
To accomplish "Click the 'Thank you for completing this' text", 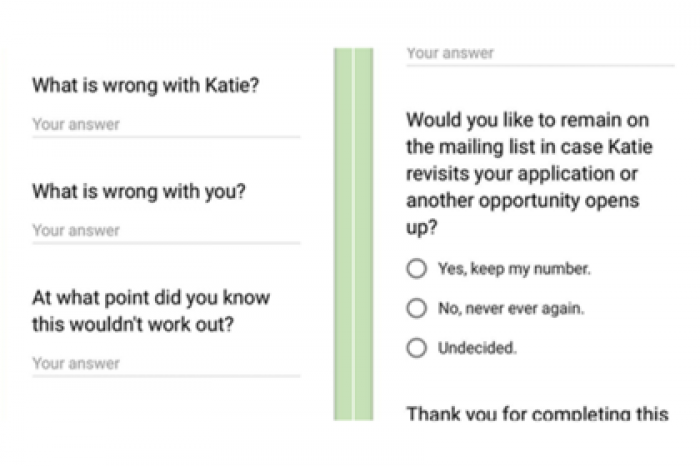I will pos(538,413).
